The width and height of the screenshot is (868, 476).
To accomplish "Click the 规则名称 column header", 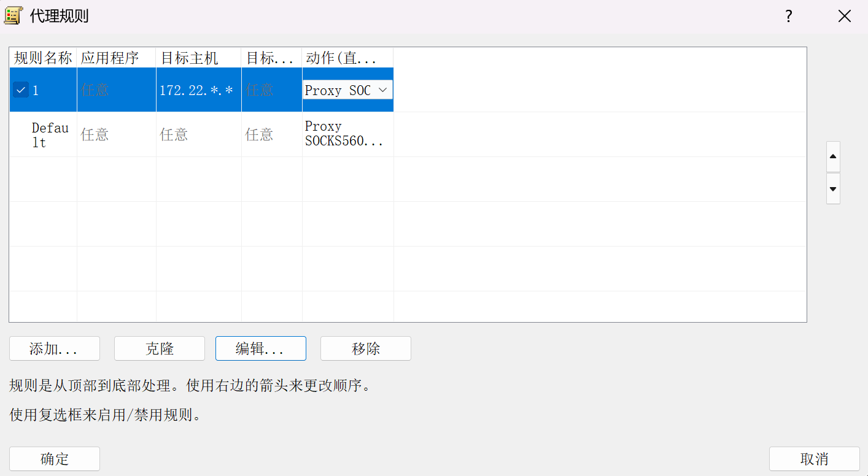I will pos(43,58).
